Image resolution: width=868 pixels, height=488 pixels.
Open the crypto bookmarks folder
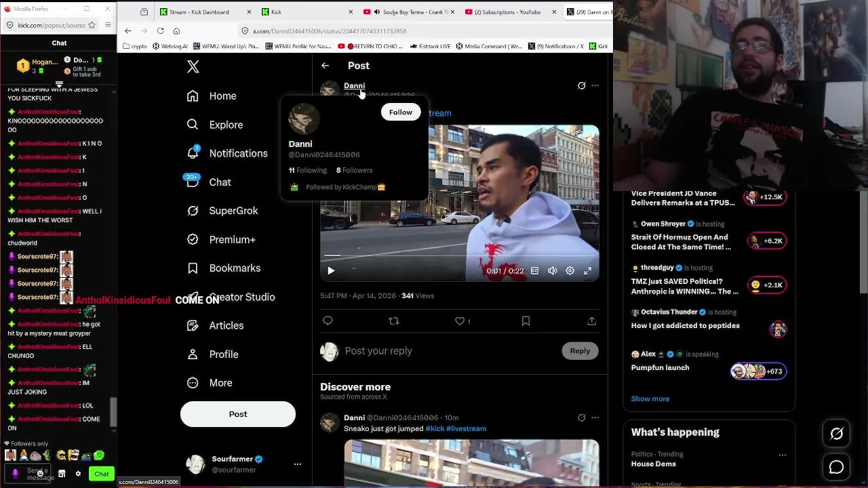point(135,46)
